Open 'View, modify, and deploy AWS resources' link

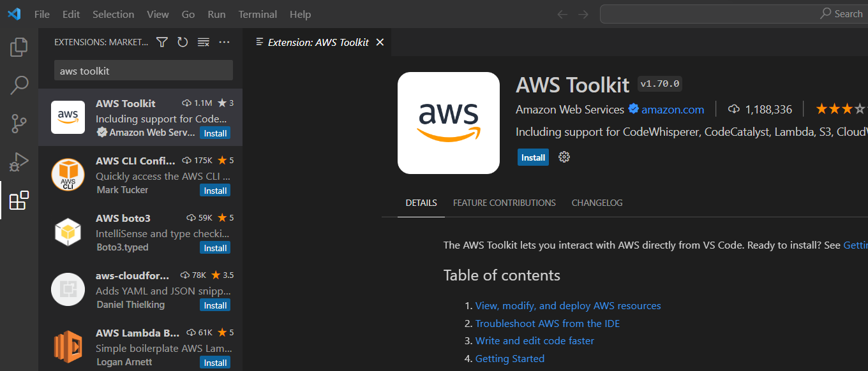click(x=568, y=306)
